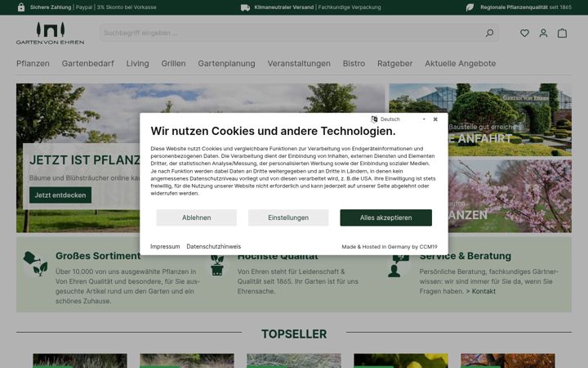This screenshot has height=368, width=588.
Task: Open the Datenschutzhinweis link
Action: point(214,246)
